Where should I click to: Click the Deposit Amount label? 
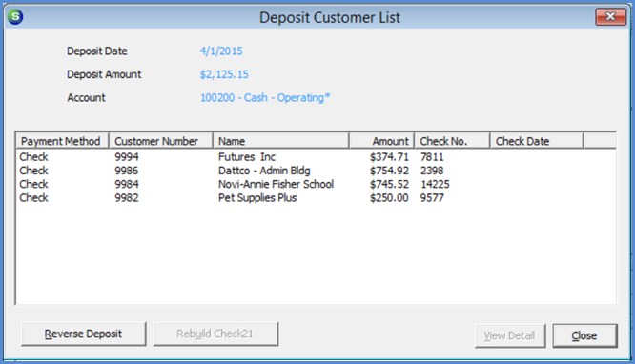104,74
